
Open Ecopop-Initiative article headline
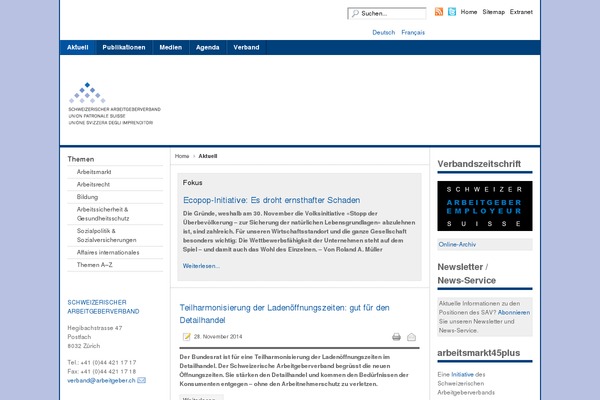pyautogui.click(x=271, y=200)
